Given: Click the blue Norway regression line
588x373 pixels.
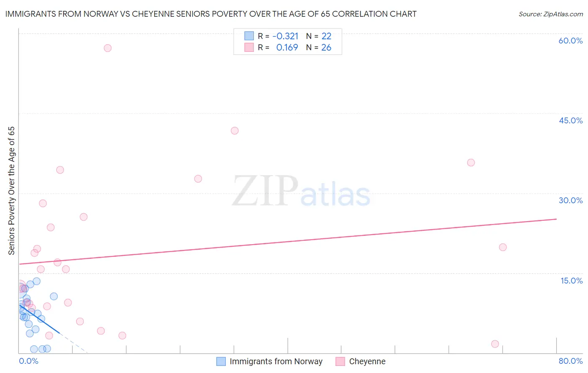Looking at the screenshot, I should tap(39, 319).
